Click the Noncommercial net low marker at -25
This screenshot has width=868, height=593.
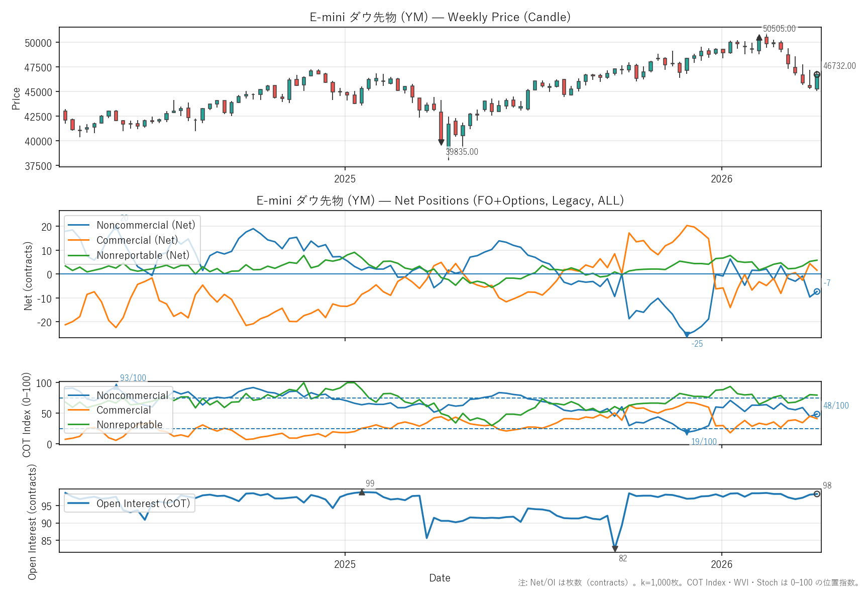pyautogui.click(x=687, y=334)
